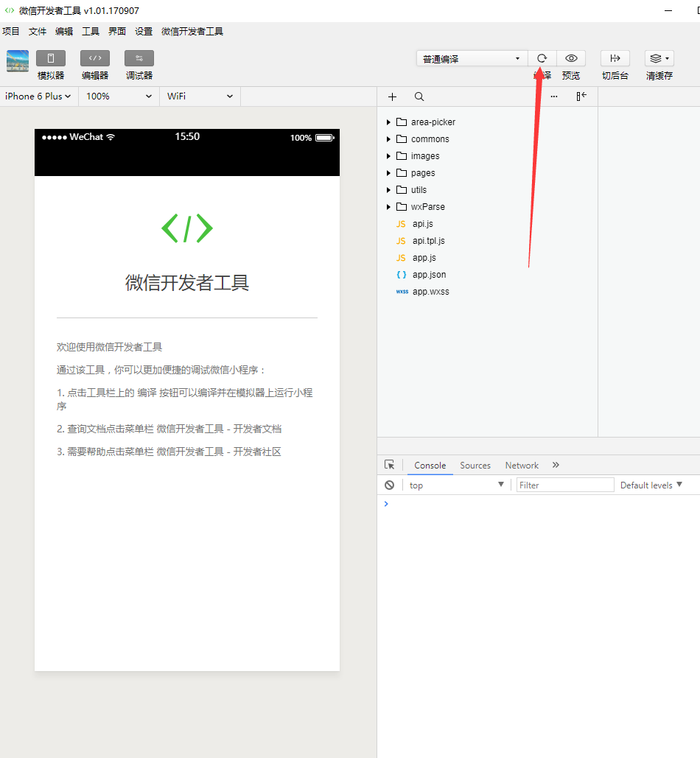Show more devtools tabs chevron
The height and width of the screenshot is (758, 700).
coord(556,465)
